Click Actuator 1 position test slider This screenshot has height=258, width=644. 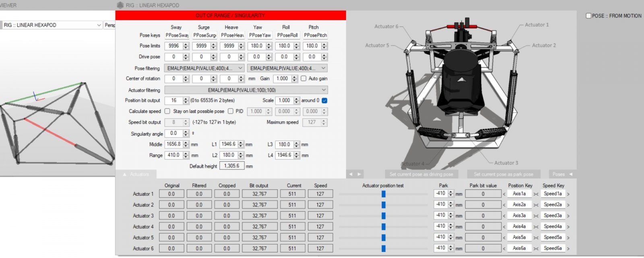(x=383, y=194)
